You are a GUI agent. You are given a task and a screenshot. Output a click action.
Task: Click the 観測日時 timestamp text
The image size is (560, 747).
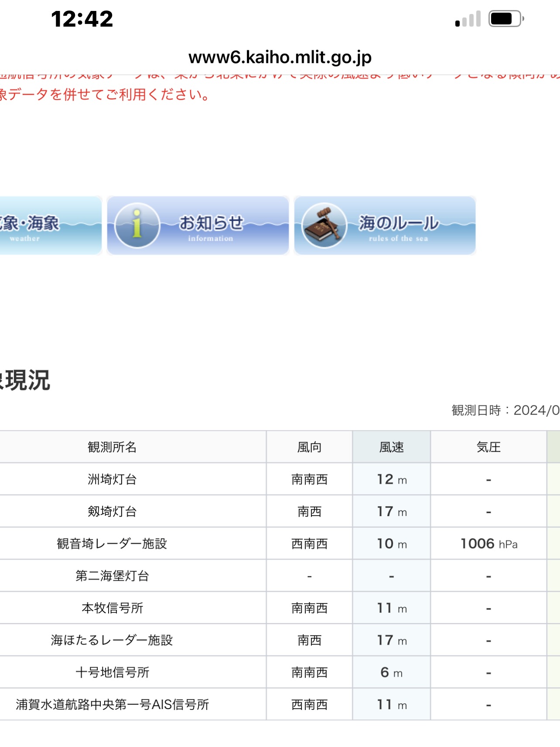click(505, 410)
